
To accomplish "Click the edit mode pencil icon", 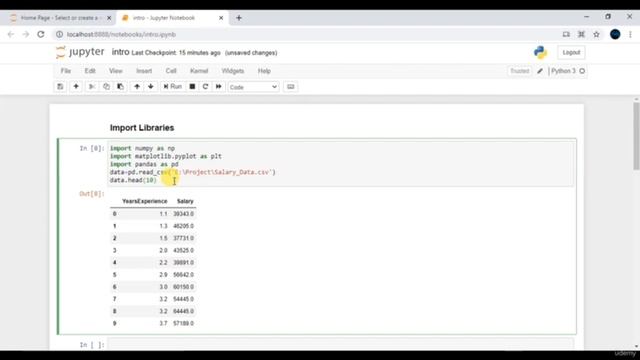I will click(540, 71).
